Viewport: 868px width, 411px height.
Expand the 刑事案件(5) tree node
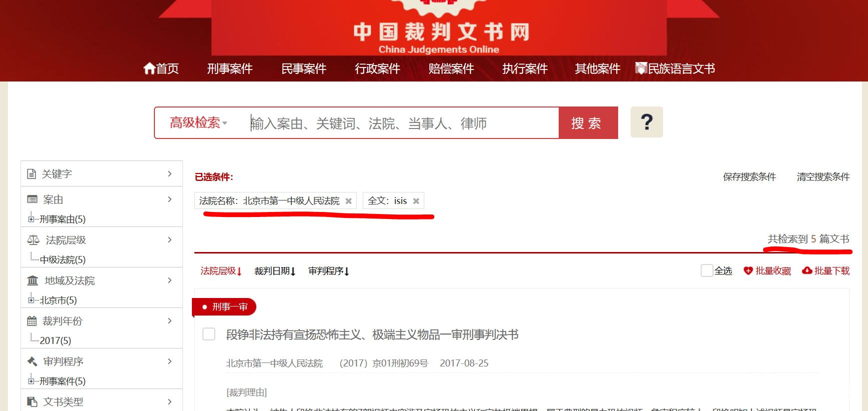click(x=31, y=381)
